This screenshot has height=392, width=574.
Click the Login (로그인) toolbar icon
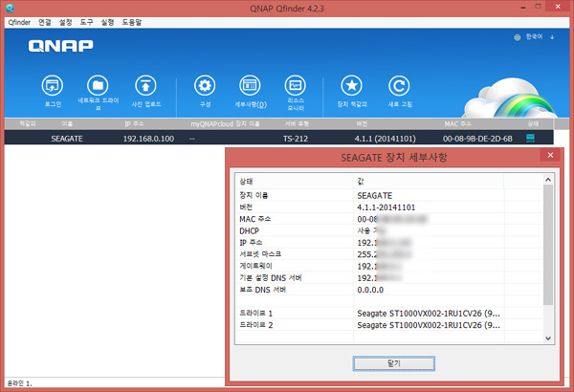(x=53, y=85)
